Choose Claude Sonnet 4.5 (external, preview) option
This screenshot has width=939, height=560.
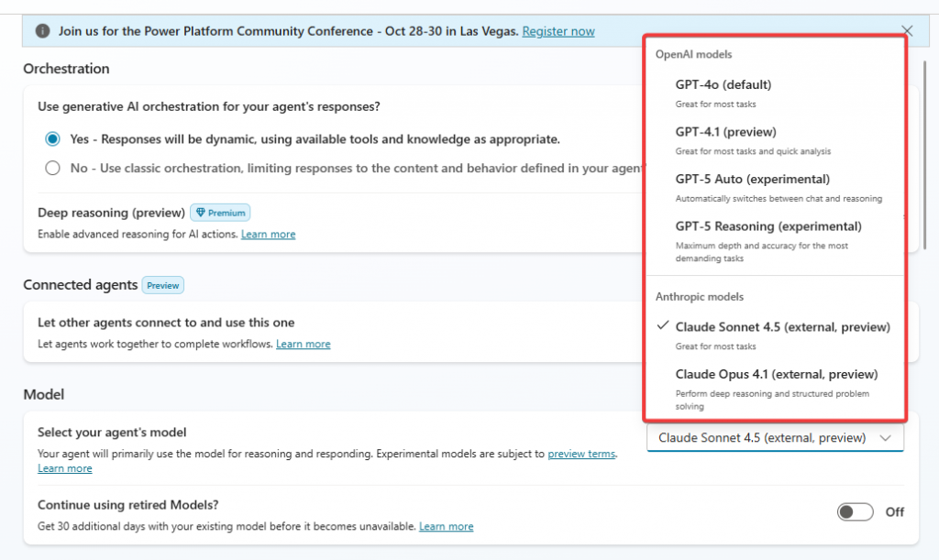tap(775, 335)
